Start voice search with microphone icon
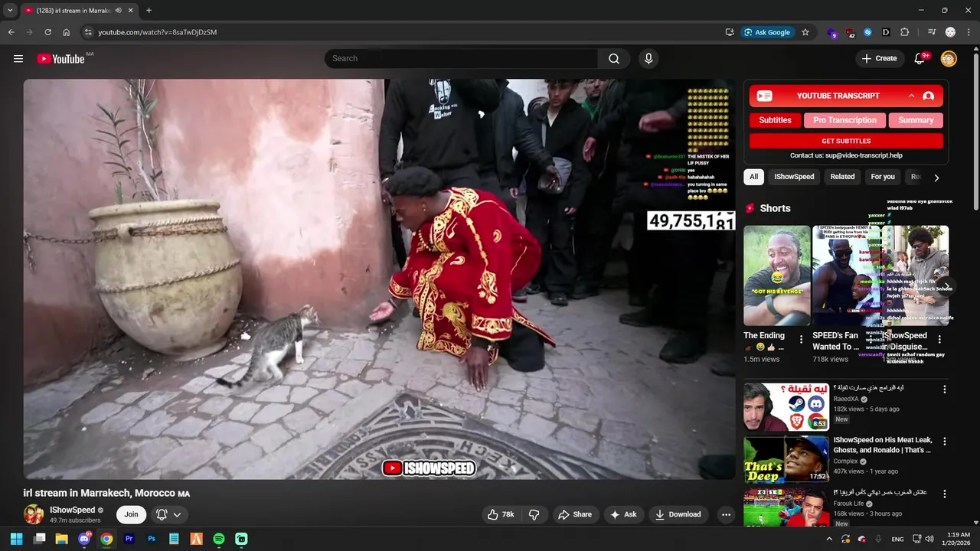Image resolution: width=980 pixels, height=551 pixels. coord(648,59)
